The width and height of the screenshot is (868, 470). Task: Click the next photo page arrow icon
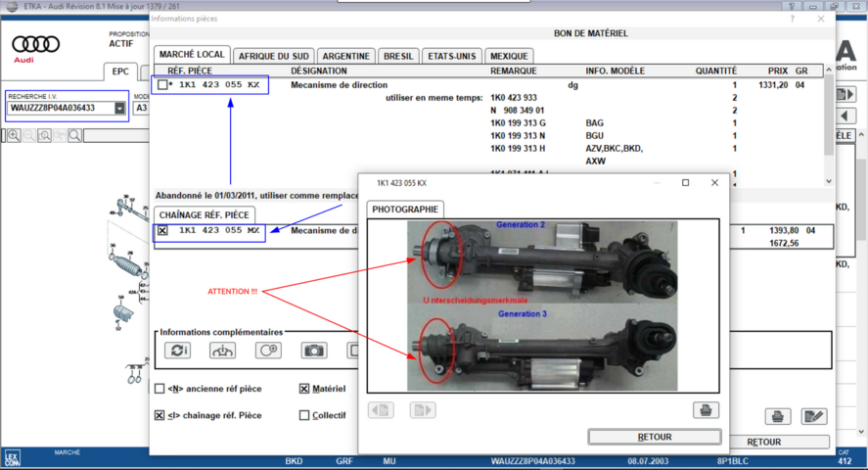(422, 410)
